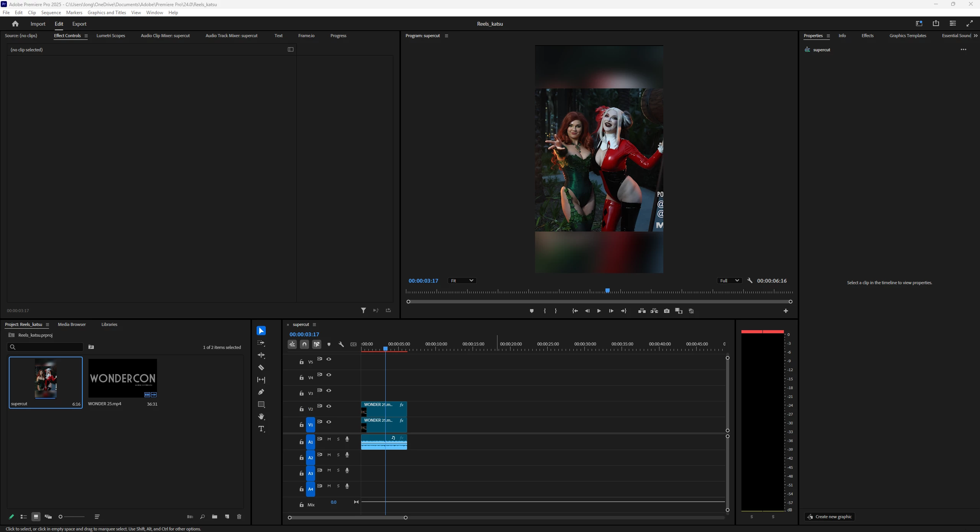The width and height of the screenshot is (980, 532).
Task: Select the Razor tool
Action: 261,368
